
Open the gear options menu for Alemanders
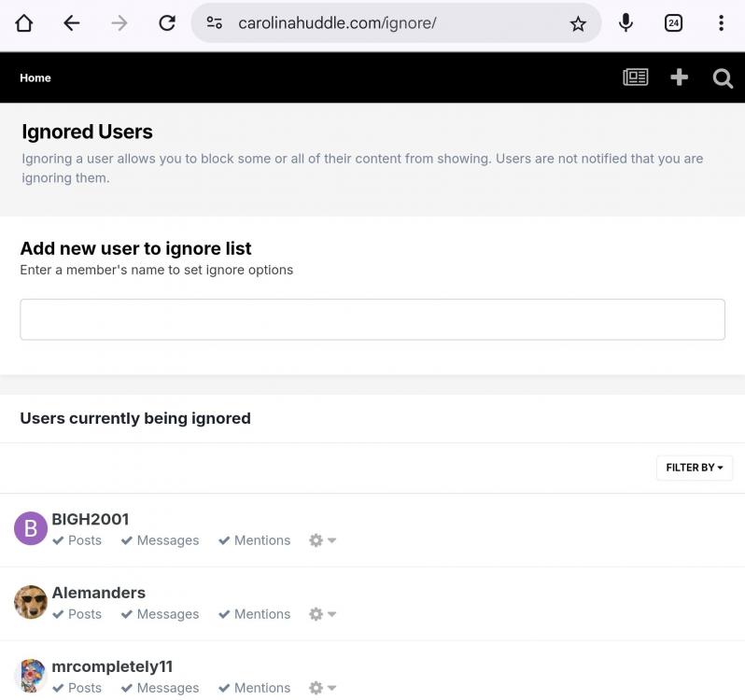point(322,614)
